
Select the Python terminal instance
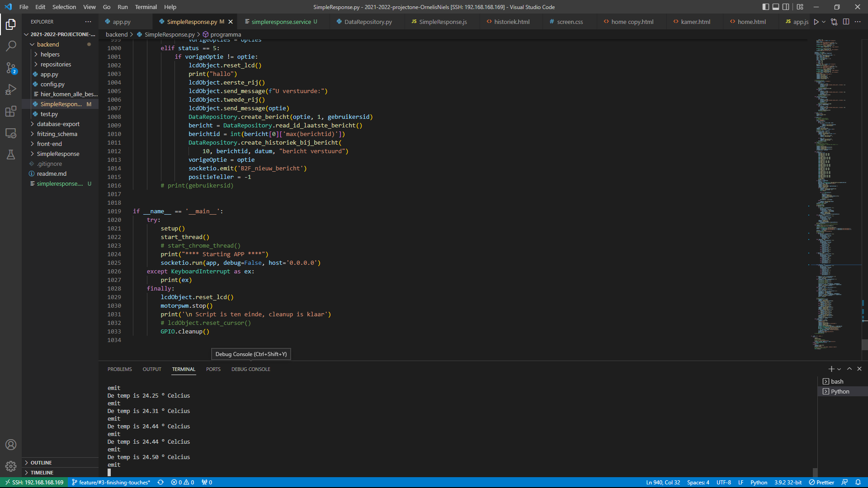coord(842,391)
